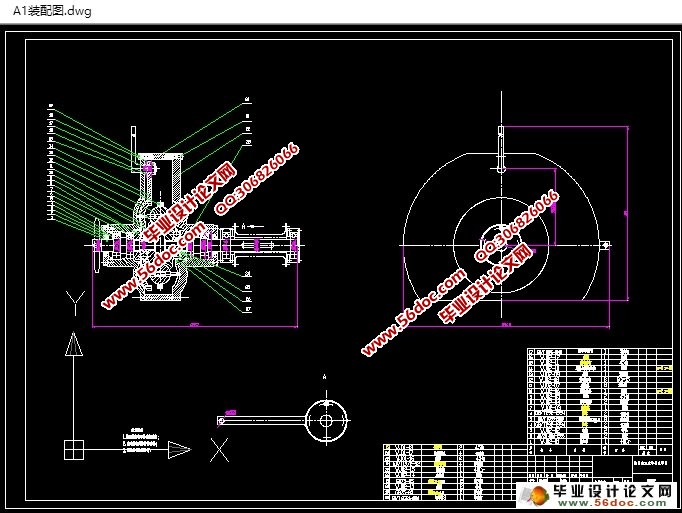682x513 pixels.
Task: Select the small circular wheel in view A
Action: (x=325, y=418)
